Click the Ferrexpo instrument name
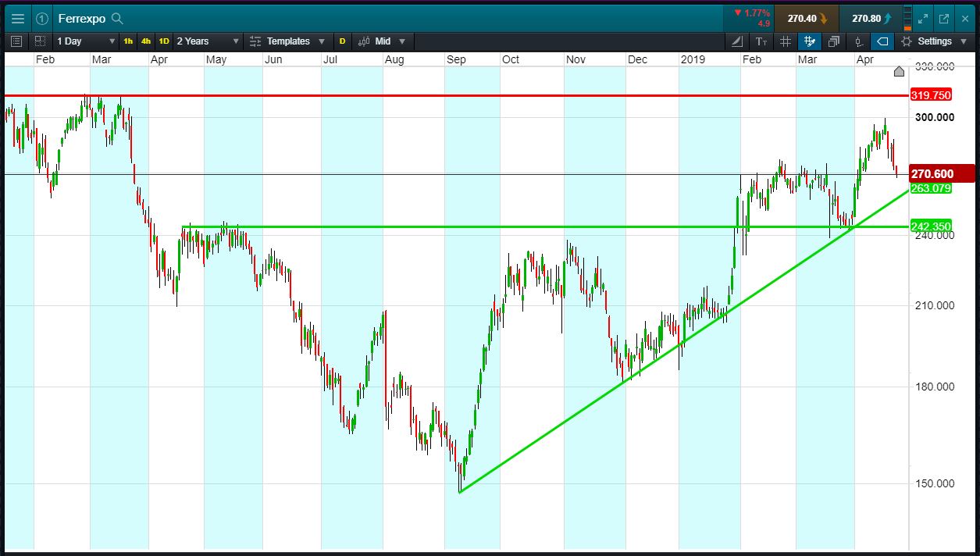Viewport: 980px width, 556px height. [x=81, y=19]
